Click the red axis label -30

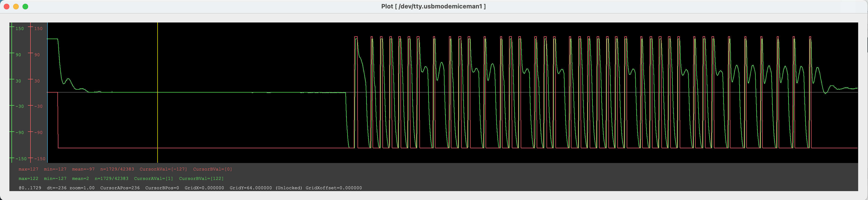tap(38, 106)
